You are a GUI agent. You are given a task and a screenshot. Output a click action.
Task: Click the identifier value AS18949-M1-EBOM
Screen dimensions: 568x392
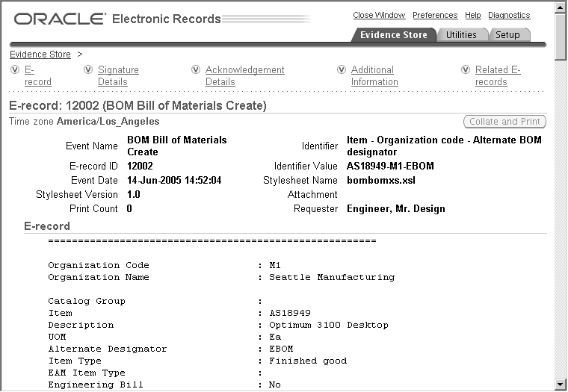(390, 167)
